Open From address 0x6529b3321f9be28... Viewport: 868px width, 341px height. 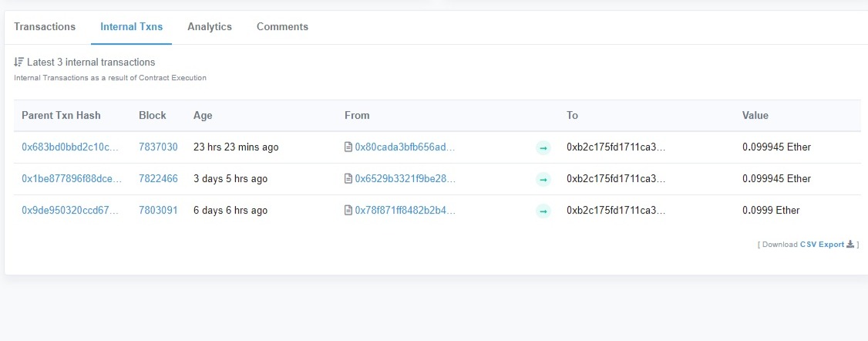tap(405, 179)
